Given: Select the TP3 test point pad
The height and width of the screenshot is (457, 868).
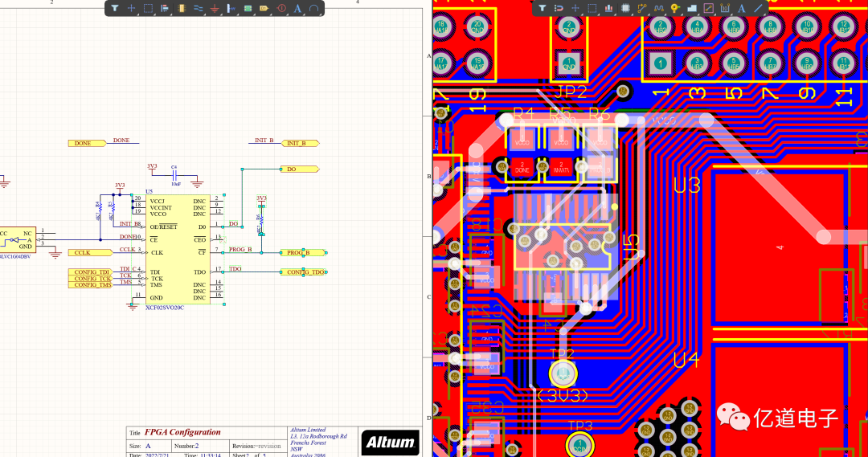Looking at the screenshot, I should pos(579,444).
